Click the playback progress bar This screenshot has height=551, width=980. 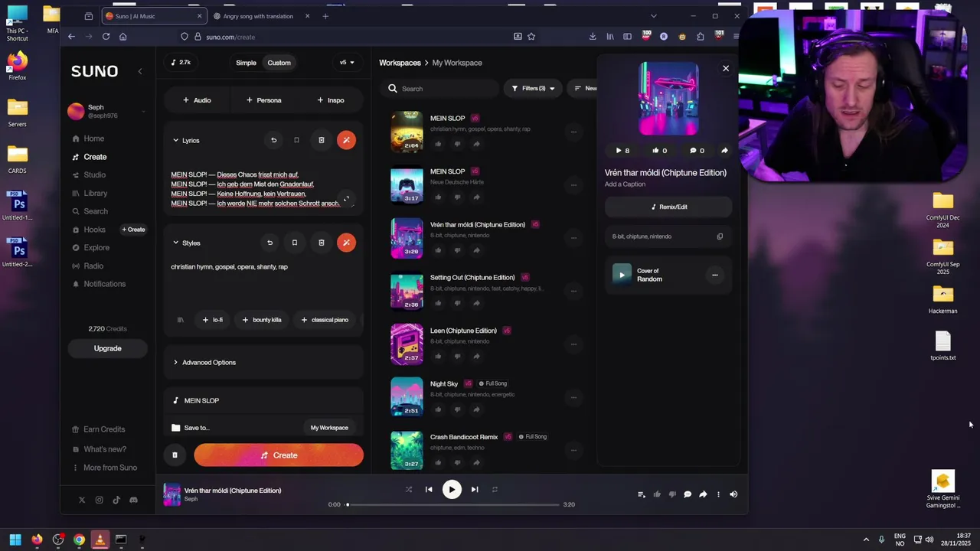(x=453, y=505)
